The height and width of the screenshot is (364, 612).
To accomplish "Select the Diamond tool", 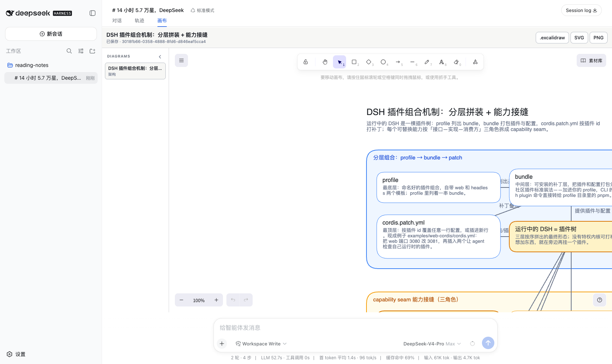I will click(369, 62).
